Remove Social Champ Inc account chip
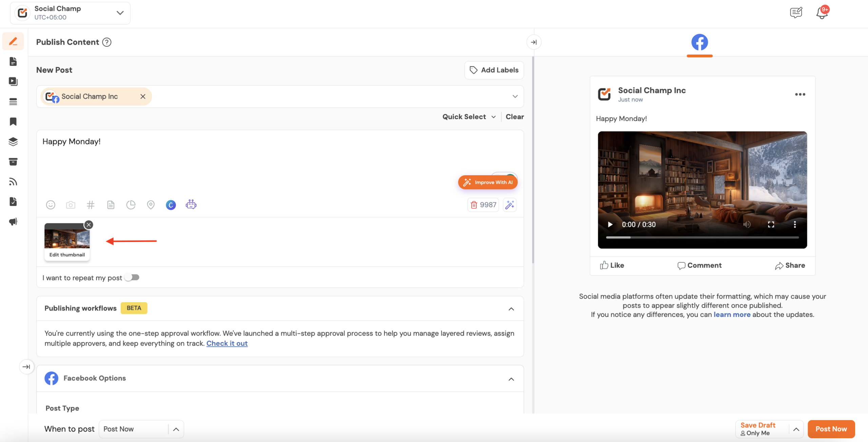The height and width of the screenshot is (442, 868). (x=143, y=97)
